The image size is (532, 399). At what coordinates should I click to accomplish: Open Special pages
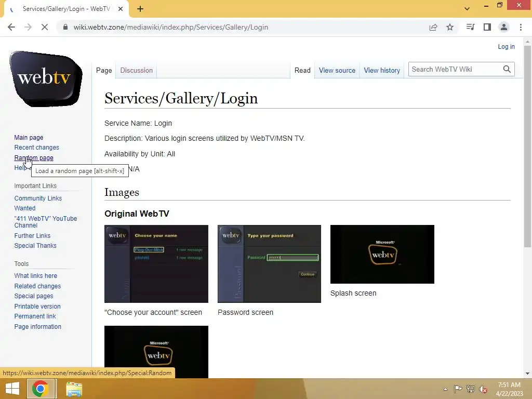pyautogui.click(x=34, y=296)
